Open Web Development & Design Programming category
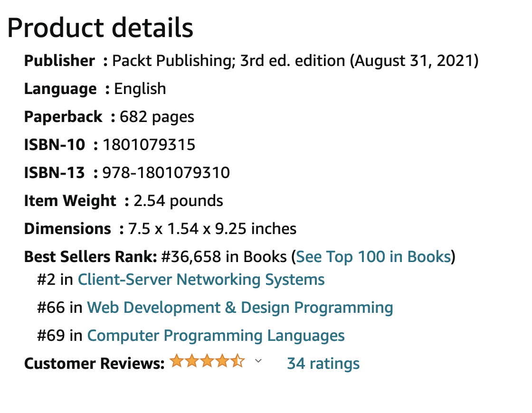Viewport: 532px width, 413px height. point(240,308)
